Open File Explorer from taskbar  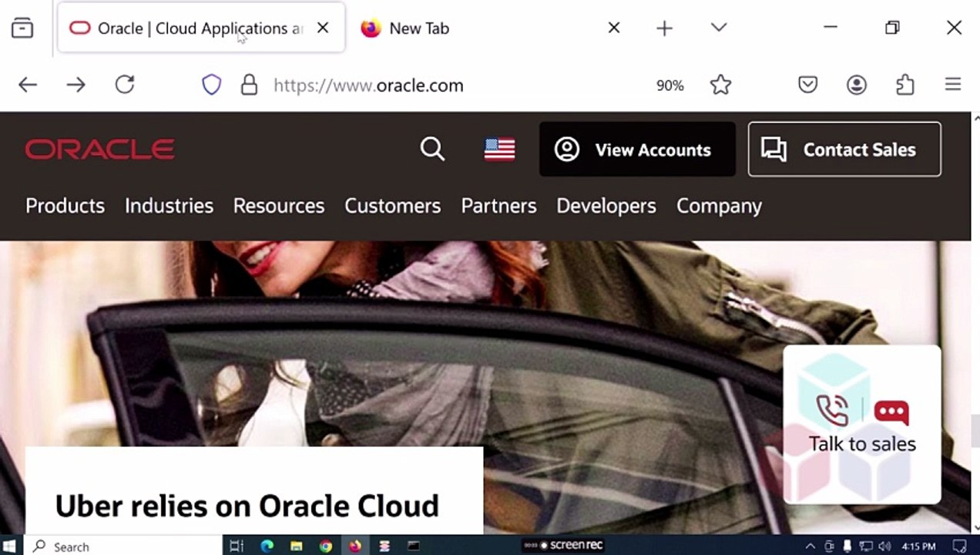[x=296, y=546]
